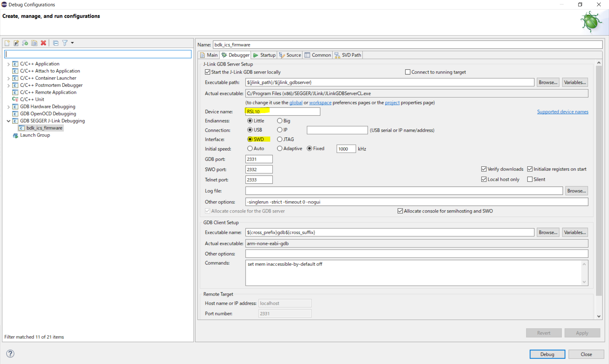
Task: Click the New launch configuration icon
Action: pos(7,43)
